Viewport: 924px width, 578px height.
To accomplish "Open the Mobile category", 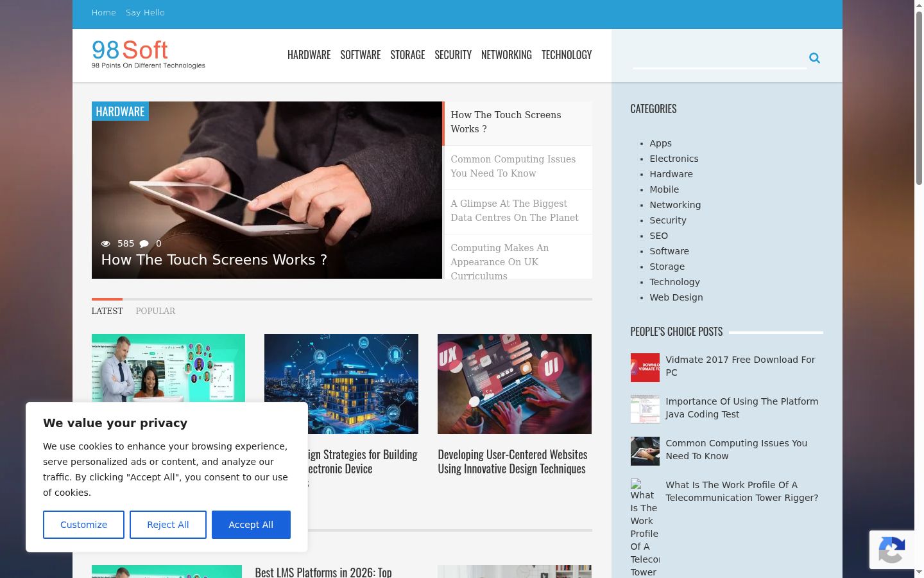I will tap(664, 189).
